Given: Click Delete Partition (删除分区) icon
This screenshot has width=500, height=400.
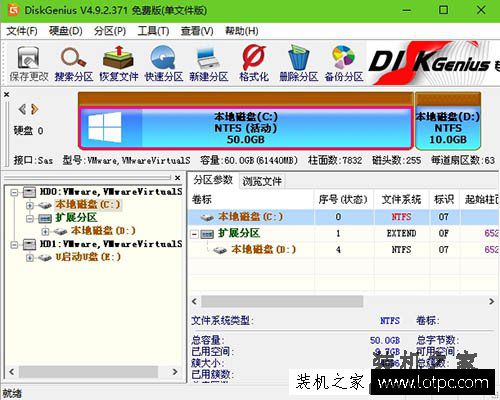Looking at the screenshot, I should [299, 63].
